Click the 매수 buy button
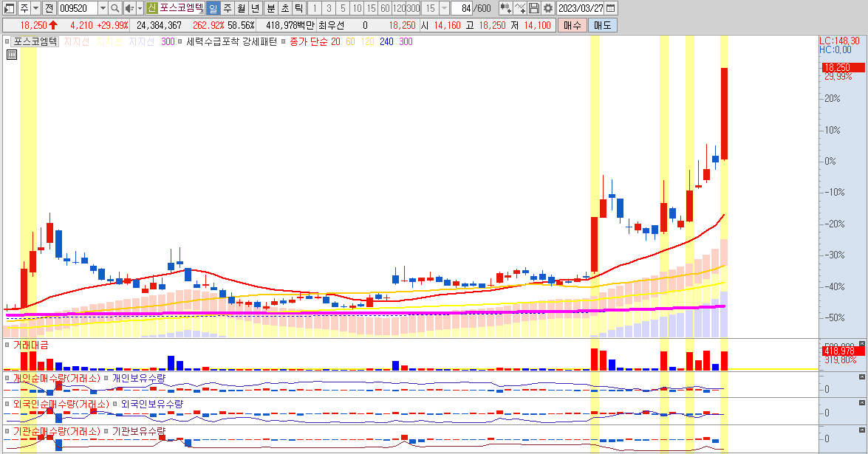This screenshot has height=454, width=868. [x=572, y=25]
